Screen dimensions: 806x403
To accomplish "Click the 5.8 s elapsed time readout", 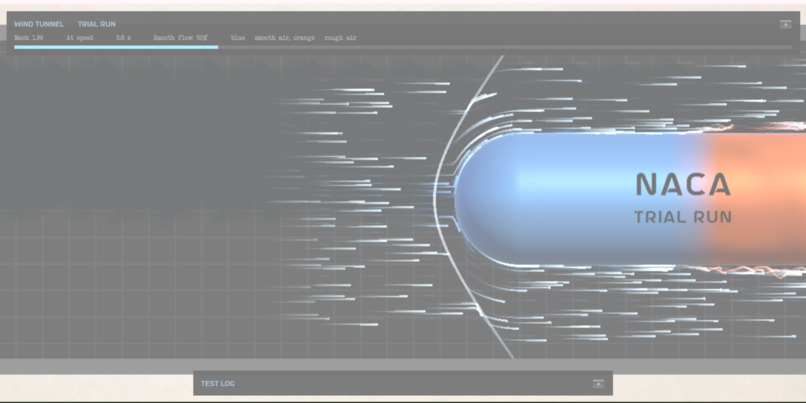I will [x=123, y=38].
